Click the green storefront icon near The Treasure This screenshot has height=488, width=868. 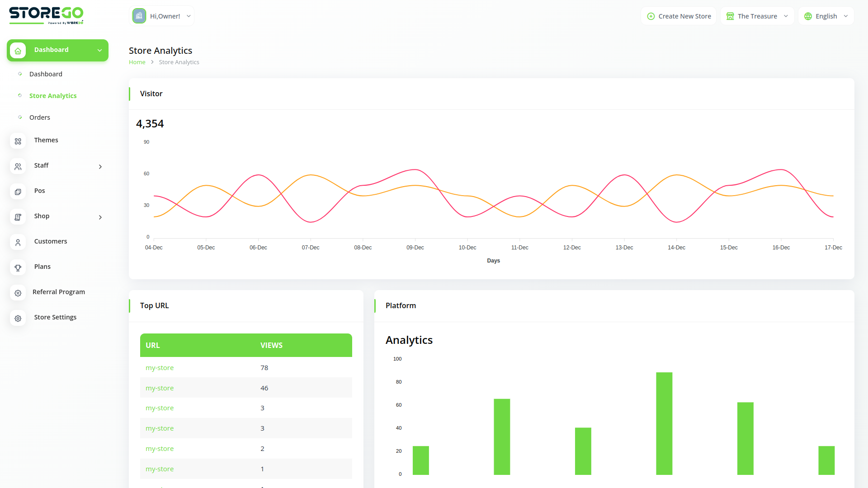[730, 16]
